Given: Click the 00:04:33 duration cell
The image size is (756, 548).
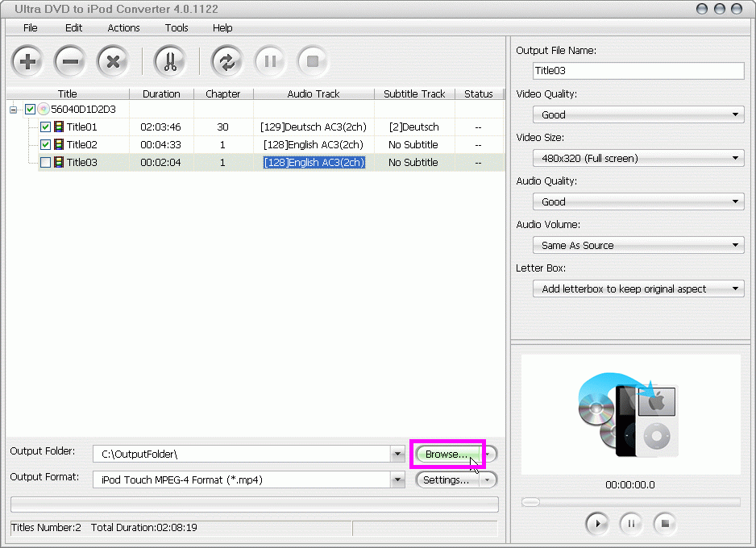Looking at the screenshot, I should pos(160,144).
